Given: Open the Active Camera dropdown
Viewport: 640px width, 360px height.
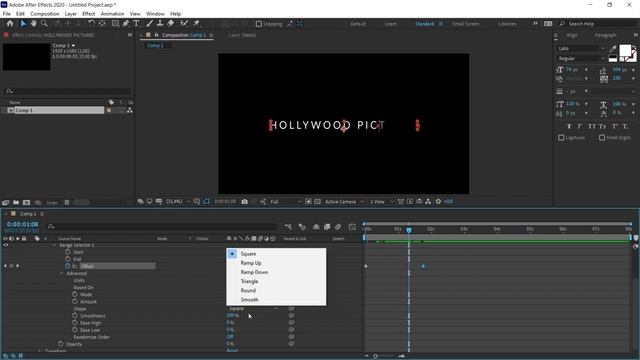Looking at the screenshot, I should pos(344,202).
